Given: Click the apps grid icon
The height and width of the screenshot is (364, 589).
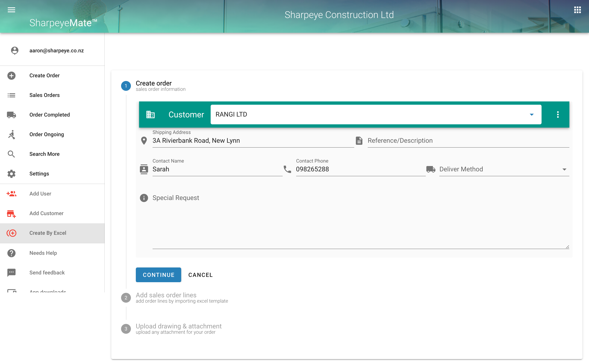Looking at the screenshot, I should 577,10.
